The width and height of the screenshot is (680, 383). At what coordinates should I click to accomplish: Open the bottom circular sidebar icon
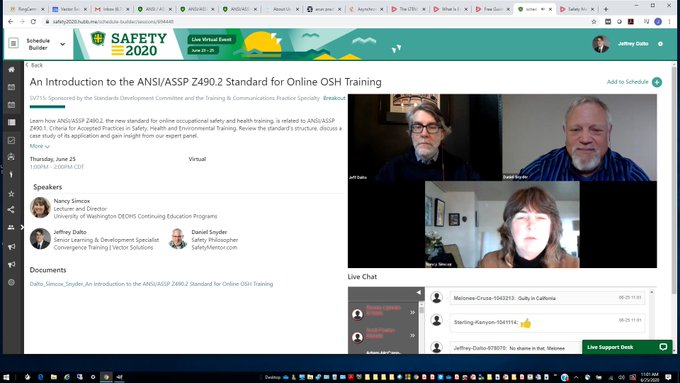coord(12,282)
